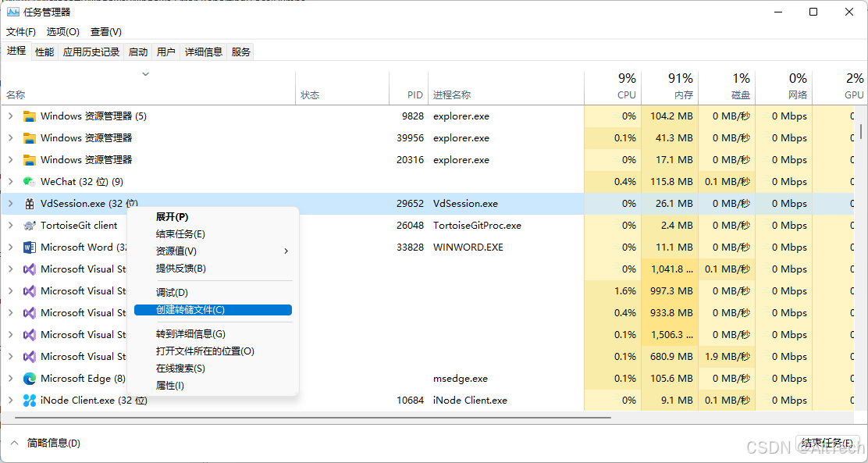Sort by the 进程名称 column header
Image resolution: width=868 pixels, height=463 pixels.
tap(506, 88)
